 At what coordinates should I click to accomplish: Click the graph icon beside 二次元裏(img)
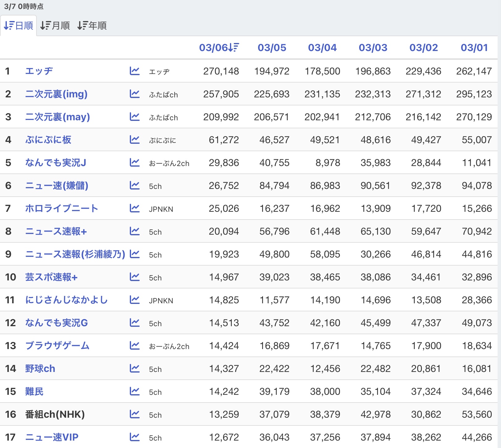(134, 94)
